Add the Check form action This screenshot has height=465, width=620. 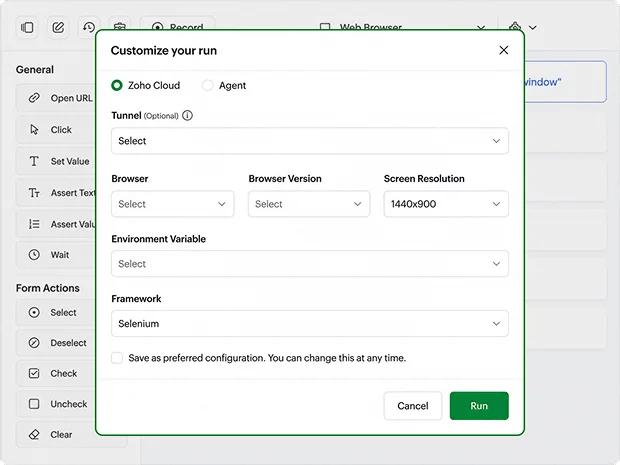55,373
